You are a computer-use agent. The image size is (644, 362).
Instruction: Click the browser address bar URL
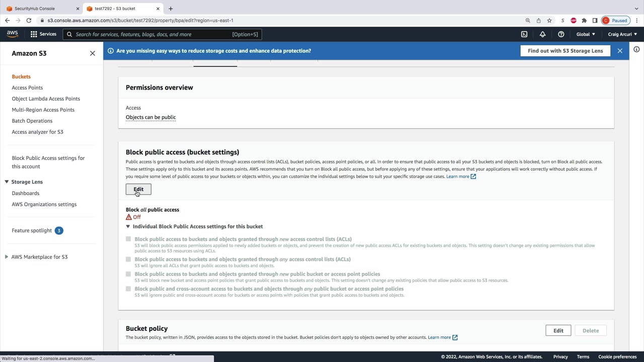(140, 21)
